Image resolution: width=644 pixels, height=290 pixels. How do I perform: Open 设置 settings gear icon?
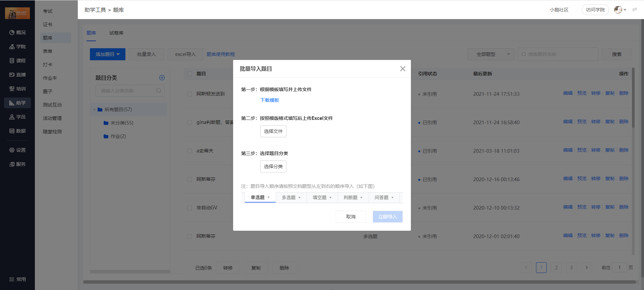pos(12,150)
